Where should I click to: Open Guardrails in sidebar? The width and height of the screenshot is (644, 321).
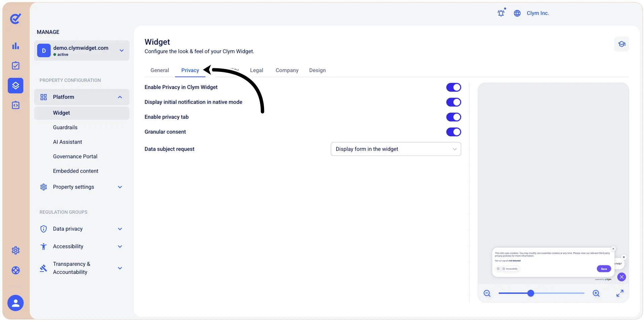coord(65,127)
